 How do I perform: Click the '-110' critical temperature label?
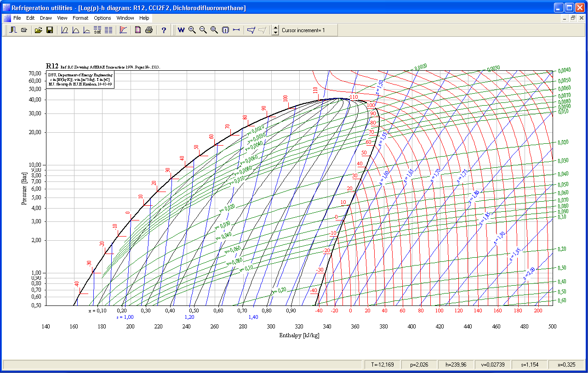click(x=353, y=97)
